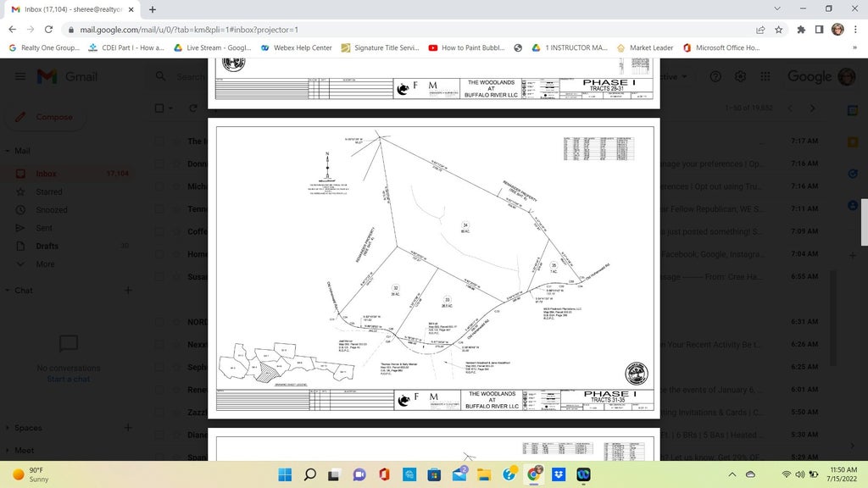
Task: Open Market Leader bookmark
Action: pos(645,48)
